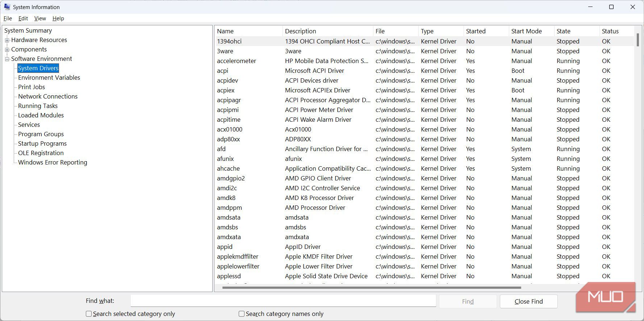The image size is (644, 321).
Task: Sort by the State column header
Action: [x=577, y=31]
